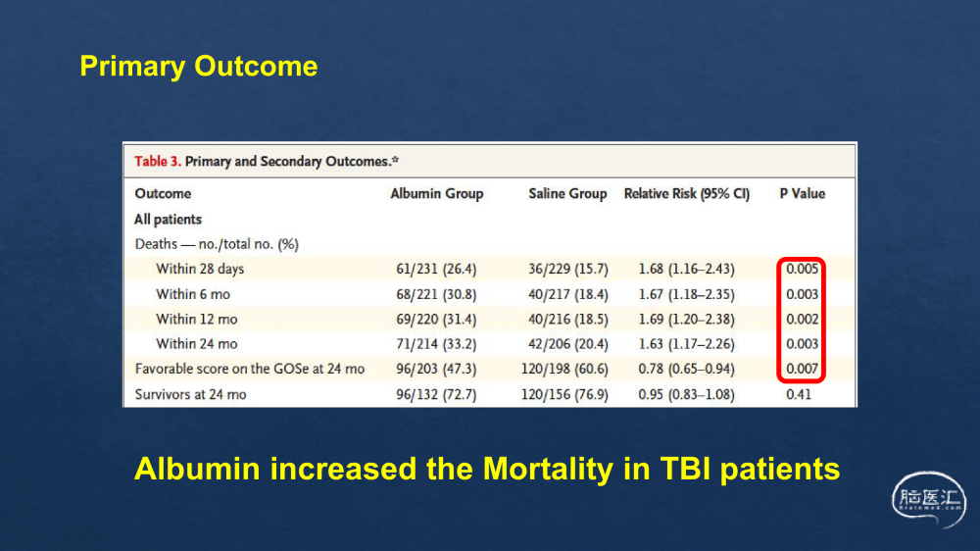
Task: Click the 'Within 6 mo' row label
Action: tap(193, 294)
